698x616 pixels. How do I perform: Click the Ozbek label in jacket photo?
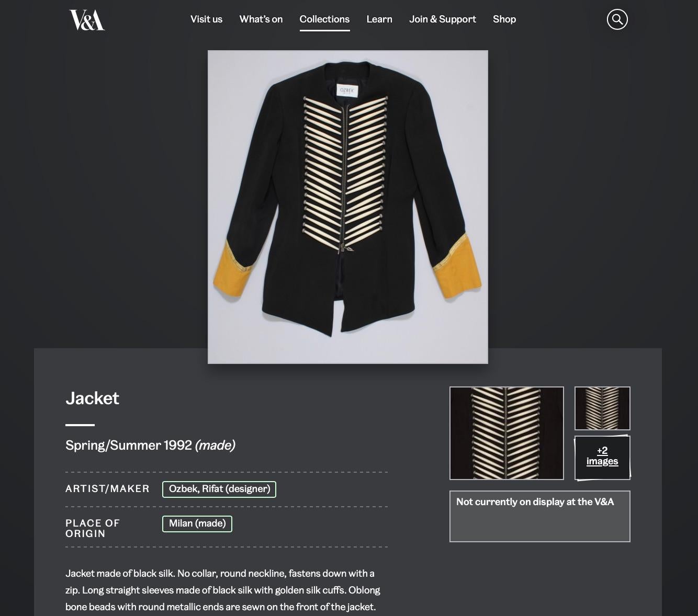tap(347, 90)
